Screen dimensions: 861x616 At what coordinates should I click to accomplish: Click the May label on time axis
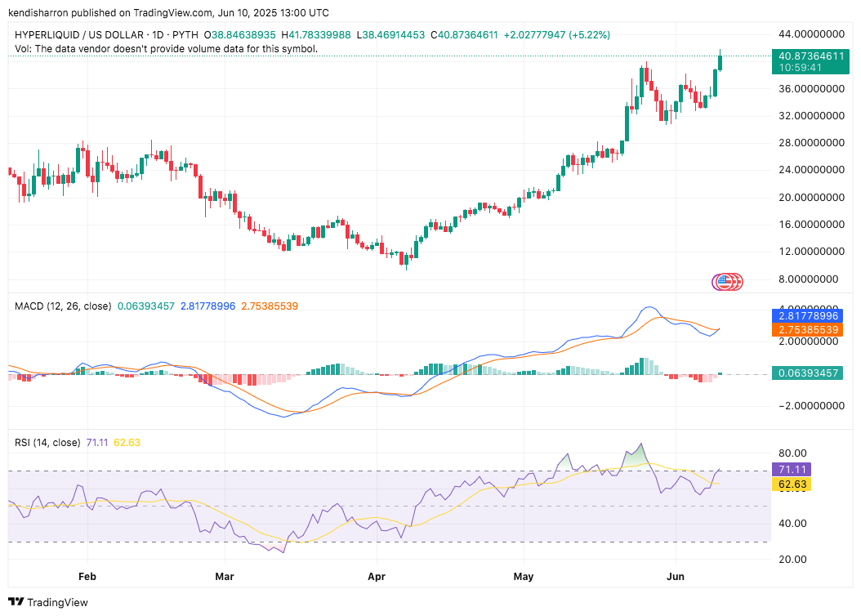tap(524, 577)
